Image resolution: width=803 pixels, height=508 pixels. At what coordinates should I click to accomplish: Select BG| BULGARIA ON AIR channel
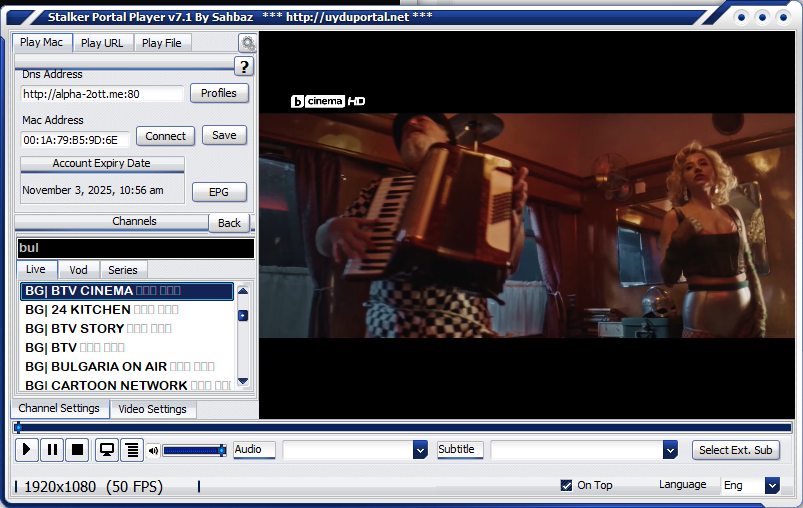pos(127,367)
